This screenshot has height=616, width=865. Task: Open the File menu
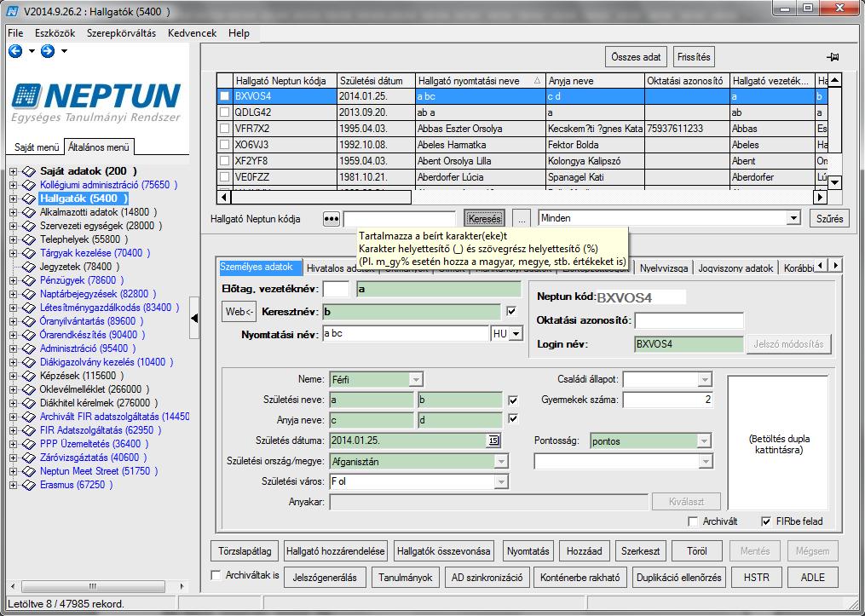click(15, 33)
